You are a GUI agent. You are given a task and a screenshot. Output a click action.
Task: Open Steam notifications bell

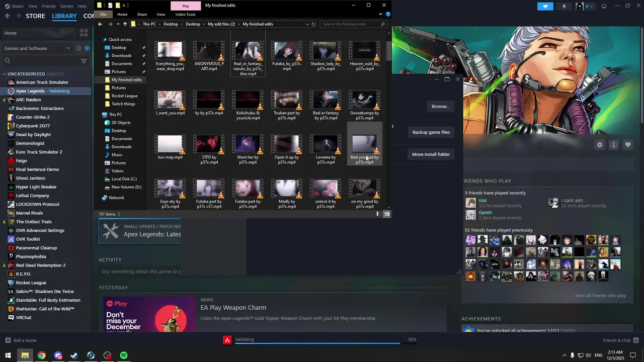click(564, 6)
